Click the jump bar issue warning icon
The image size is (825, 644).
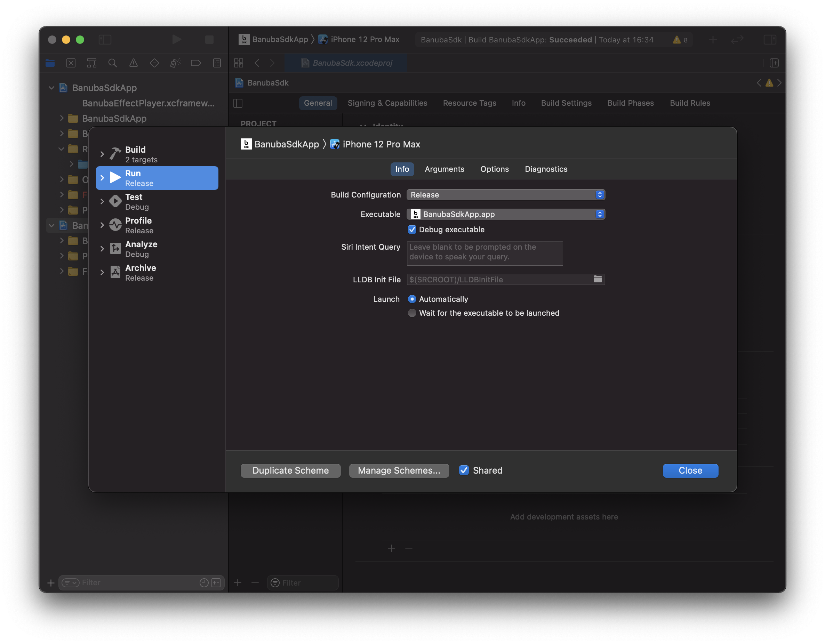click(x=769, y=83)
